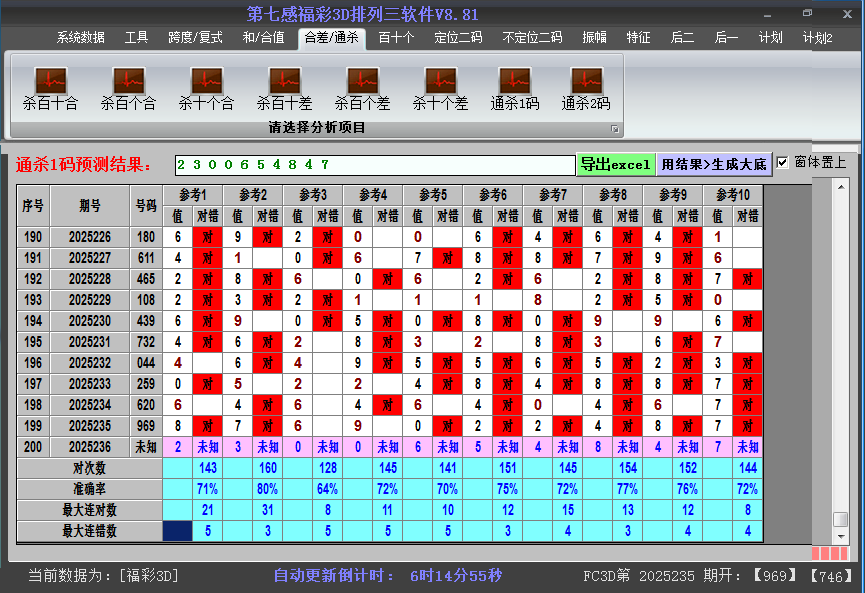Select the 杀十个差 icon
The image size is (865, 593).
tap(440, 82)
